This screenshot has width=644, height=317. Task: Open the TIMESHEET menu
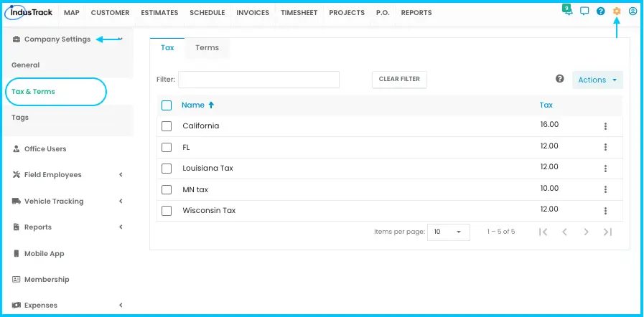click(x=299, y=13)
